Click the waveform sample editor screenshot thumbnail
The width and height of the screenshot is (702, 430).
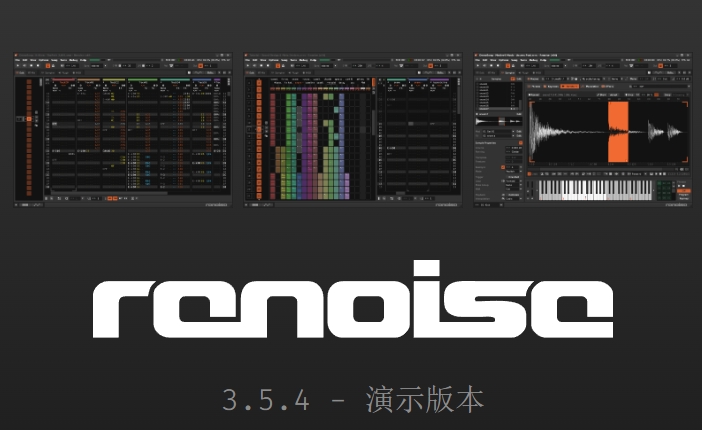(582, 130)
